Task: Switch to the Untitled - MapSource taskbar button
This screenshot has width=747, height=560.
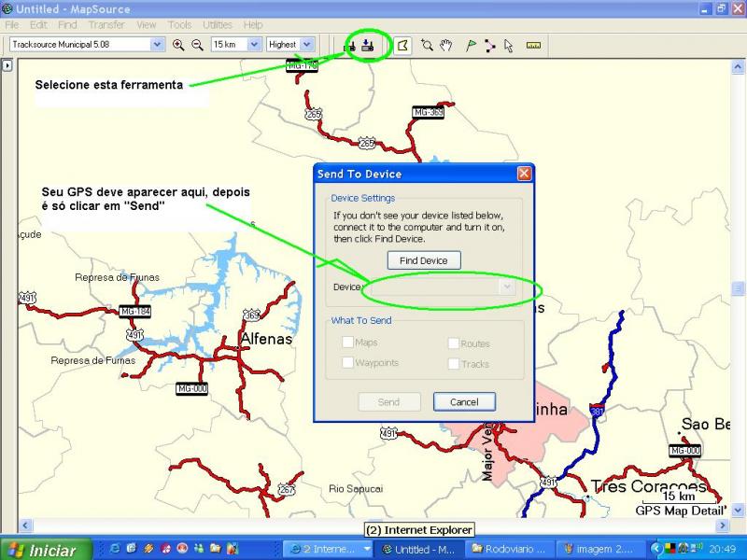Action: click(419, 549)
